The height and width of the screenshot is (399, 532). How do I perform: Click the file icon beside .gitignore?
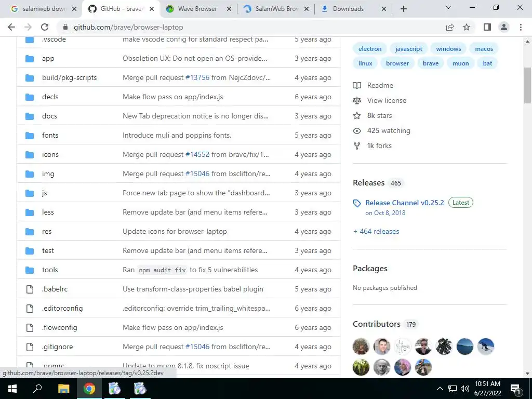point(30,347)
